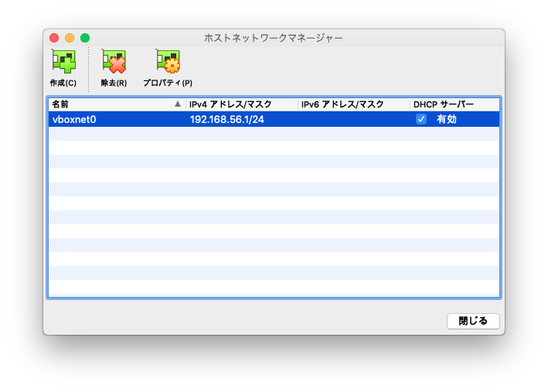
Task: Click the プロパティ(P) toolbar label
Action: tap(167, 83)
